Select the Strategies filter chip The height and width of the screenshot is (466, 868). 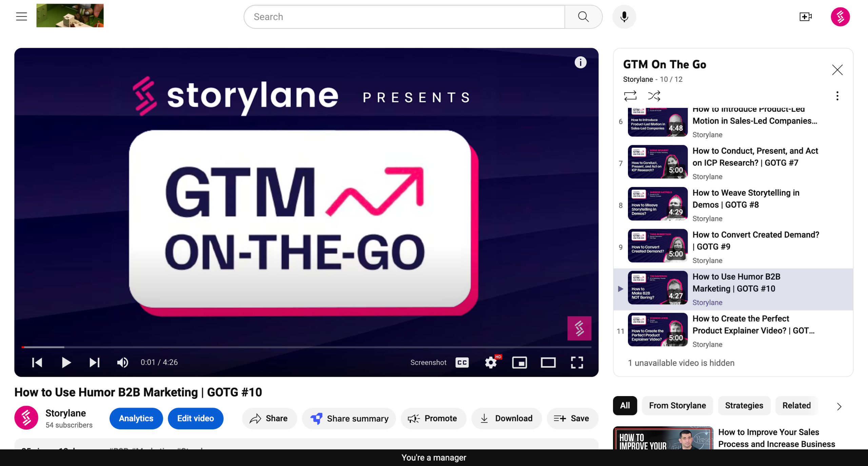(744, 406)
